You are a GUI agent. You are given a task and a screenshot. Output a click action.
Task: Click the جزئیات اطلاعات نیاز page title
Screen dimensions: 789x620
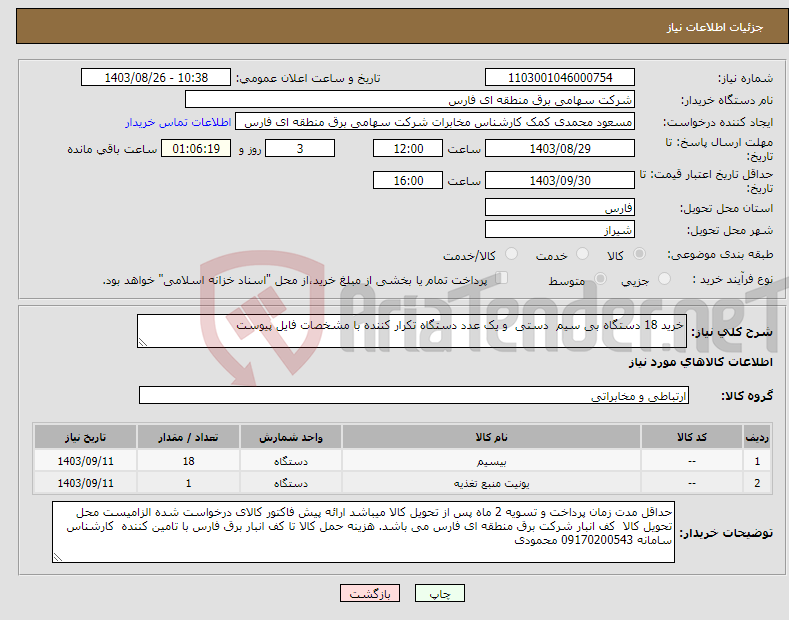click(715, 27)
